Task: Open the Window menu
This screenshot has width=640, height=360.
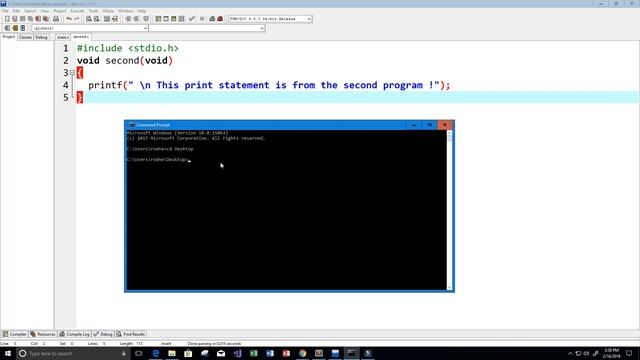Action: (126, 11)
